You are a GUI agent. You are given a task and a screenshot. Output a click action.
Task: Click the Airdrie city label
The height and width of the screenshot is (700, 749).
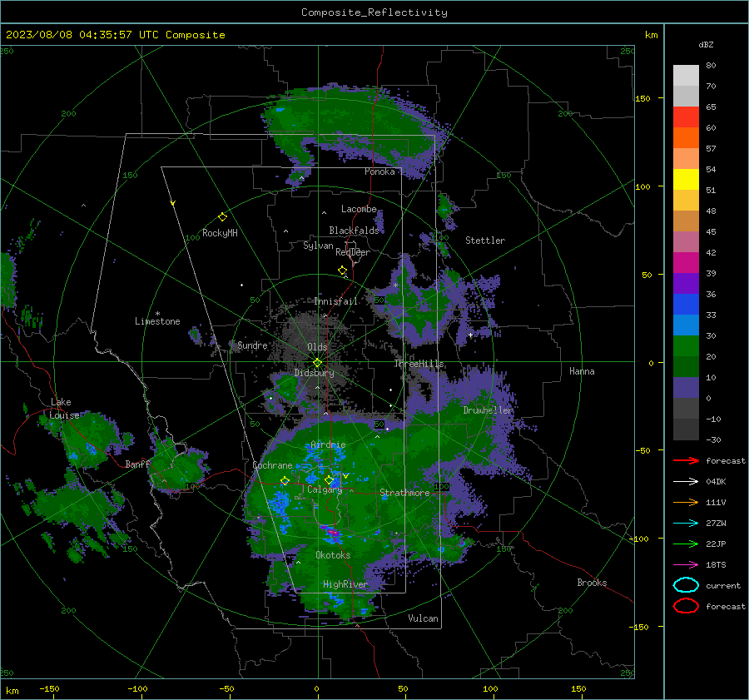(328, 444)
